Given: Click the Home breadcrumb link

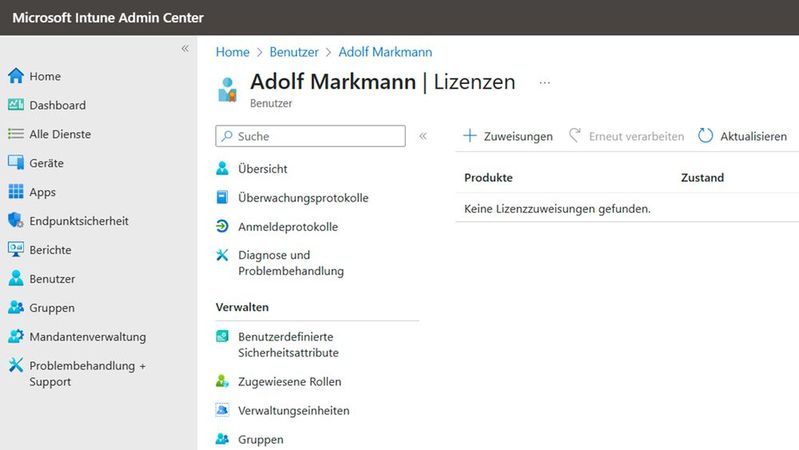Looking at the screenshot, I should (232, 52).
